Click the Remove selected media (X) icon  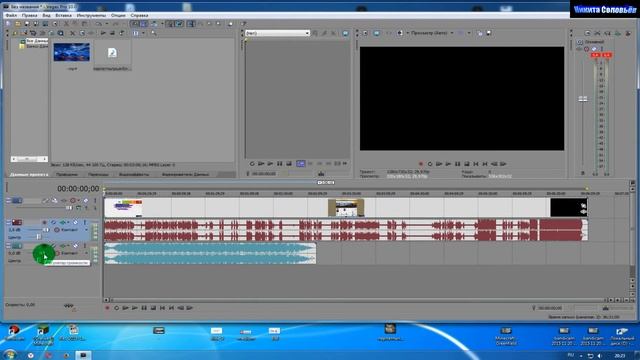pos(72,33)
